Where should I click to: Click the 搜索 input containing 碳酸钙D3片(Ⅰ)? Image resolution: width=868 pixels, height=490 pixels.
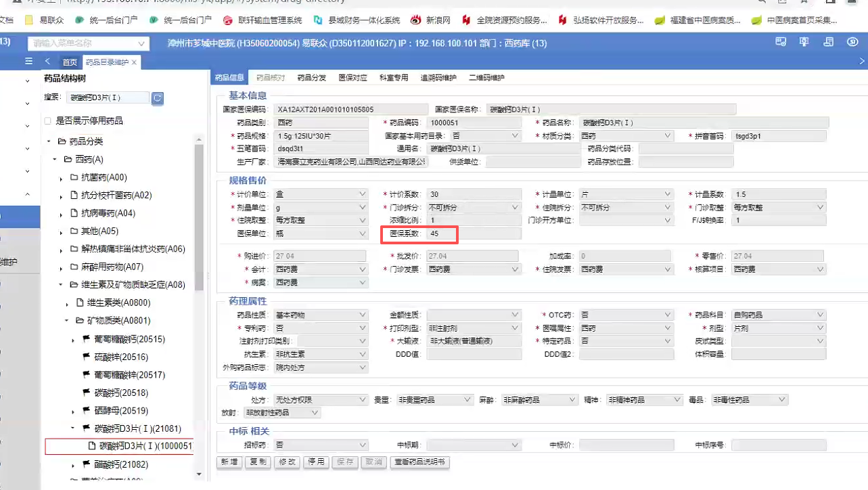pos(108,98)
